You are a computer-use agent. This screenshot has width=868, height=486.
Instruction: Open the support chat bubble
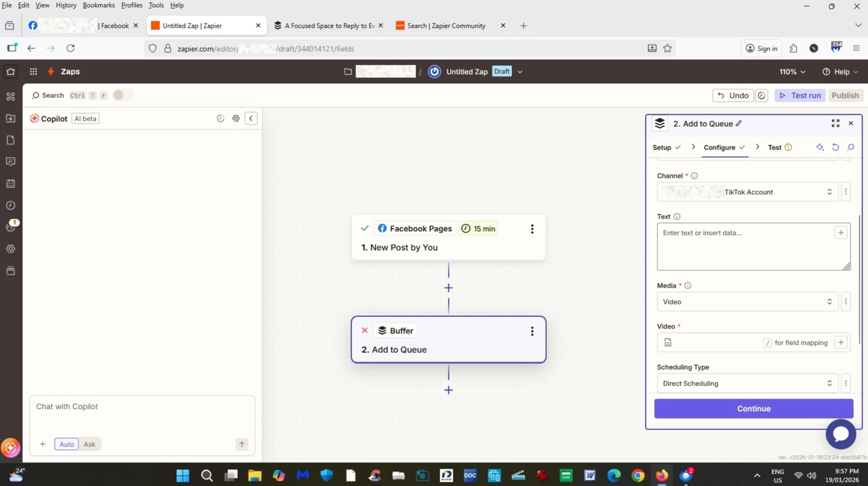tap(841, 433)
